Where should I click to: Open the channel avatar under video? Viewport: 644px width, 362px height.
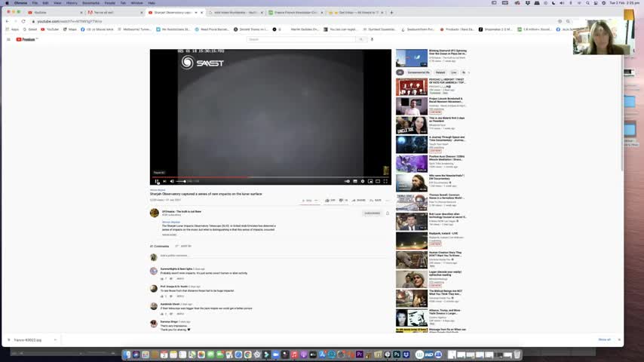(x=155, y=213)
